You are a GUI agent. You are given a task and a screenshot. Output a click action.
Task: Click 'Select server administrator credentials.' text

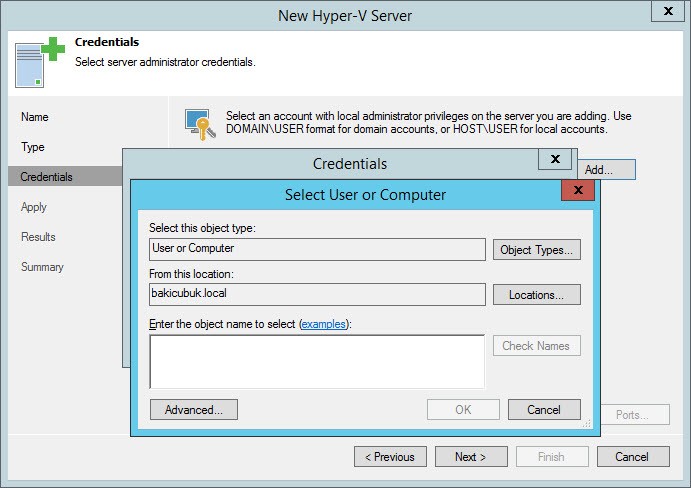pos(165,62)
